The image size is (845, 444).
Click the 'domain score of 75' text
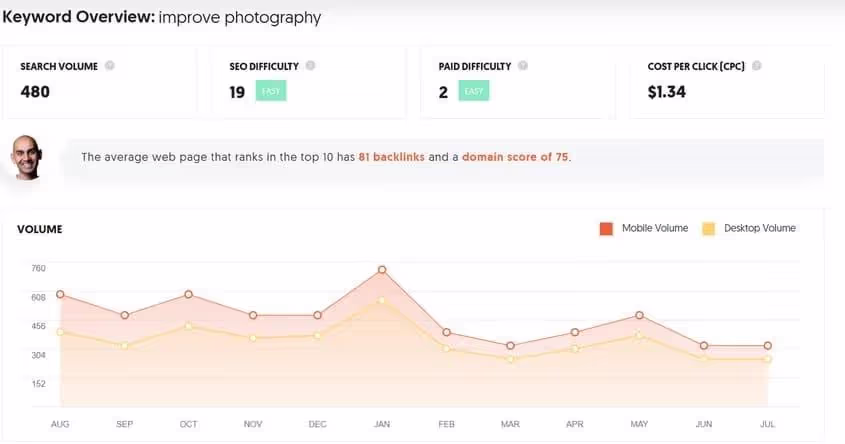(x=515, y=157)
